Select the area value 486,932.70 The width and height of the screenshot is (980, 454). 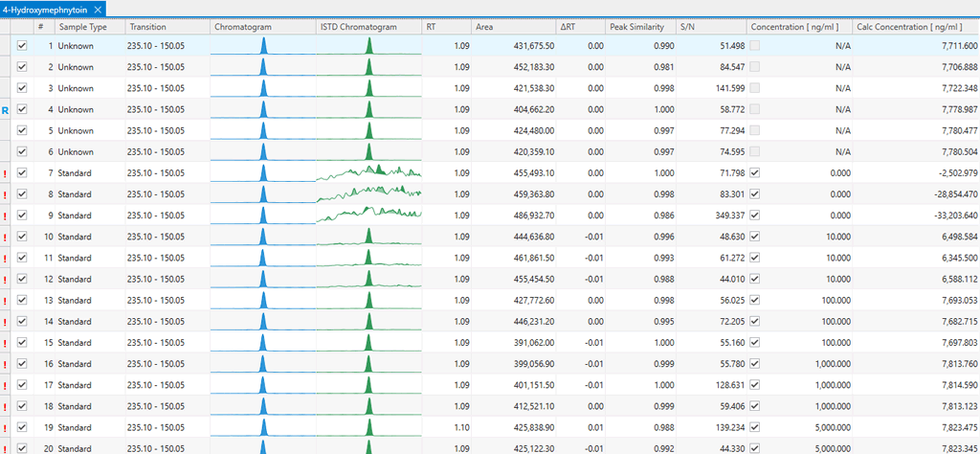pyautogui.click(x=532, y=216)
